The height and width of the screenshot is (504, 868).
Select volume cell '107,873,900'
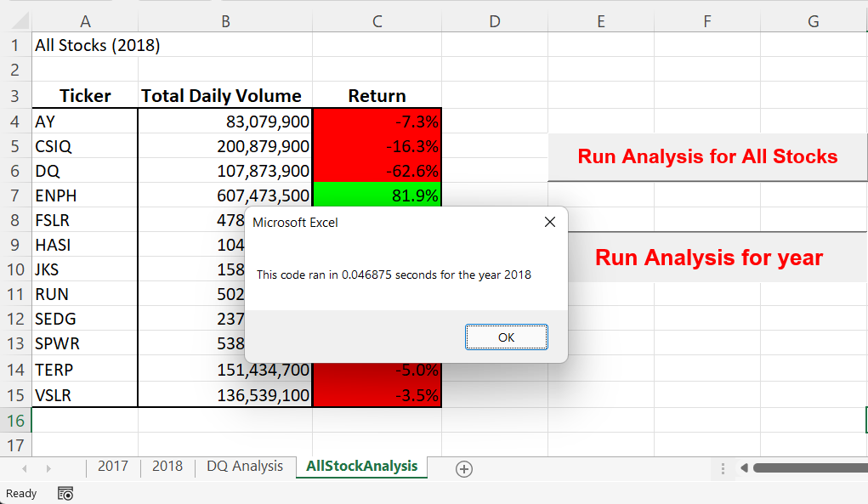click(225, 170)
